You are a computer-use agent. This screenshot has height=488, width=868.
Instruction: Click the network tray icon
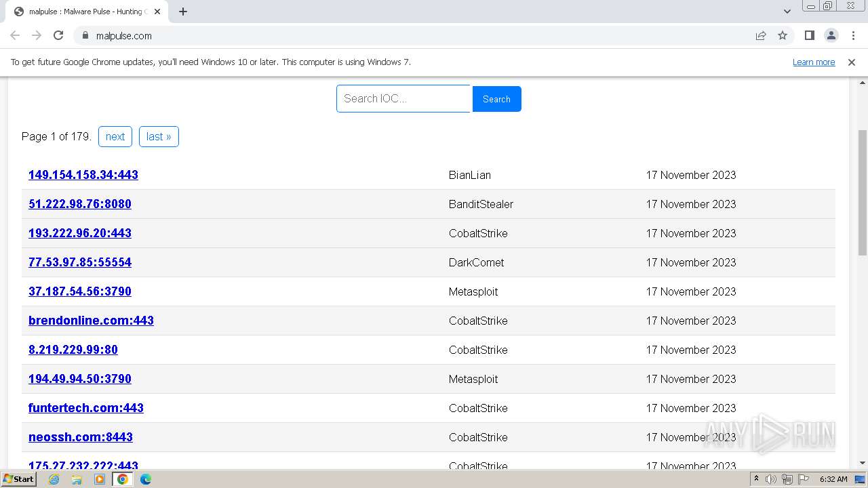tap(787, 479)
